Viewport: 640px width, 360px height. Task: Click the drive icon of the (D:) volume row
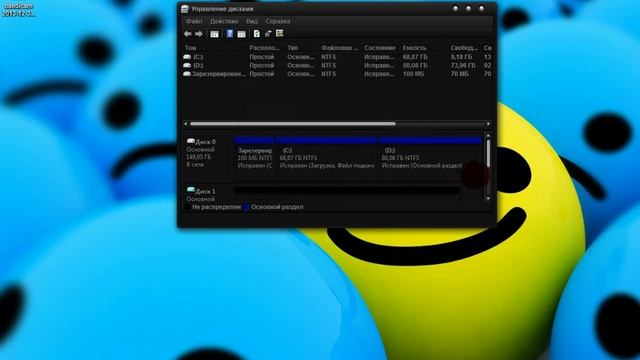point(187,65)
